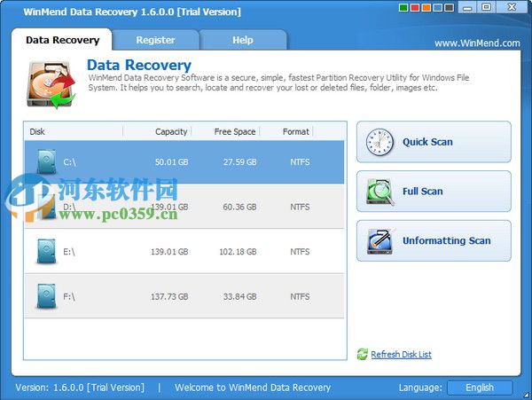The height and width of the screenshot is (400, 532).
Task: Select the red theme color swatch
Action: point(415,7)
